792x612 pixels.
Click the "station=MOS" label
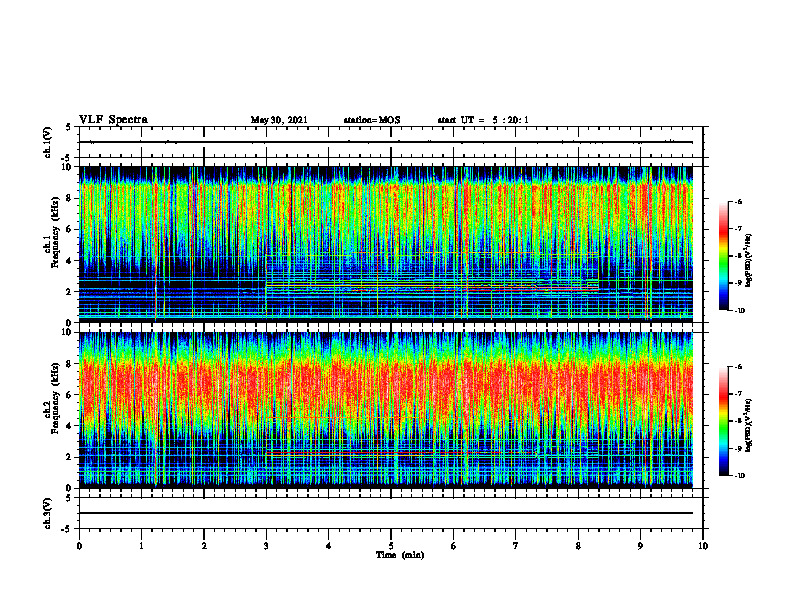click(372, 120)
